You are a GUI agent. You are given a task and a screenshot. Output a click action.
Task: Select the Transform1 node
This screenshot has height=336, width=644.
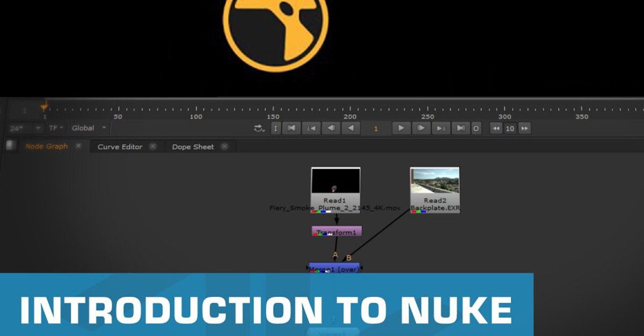click(x=335, y=232)
